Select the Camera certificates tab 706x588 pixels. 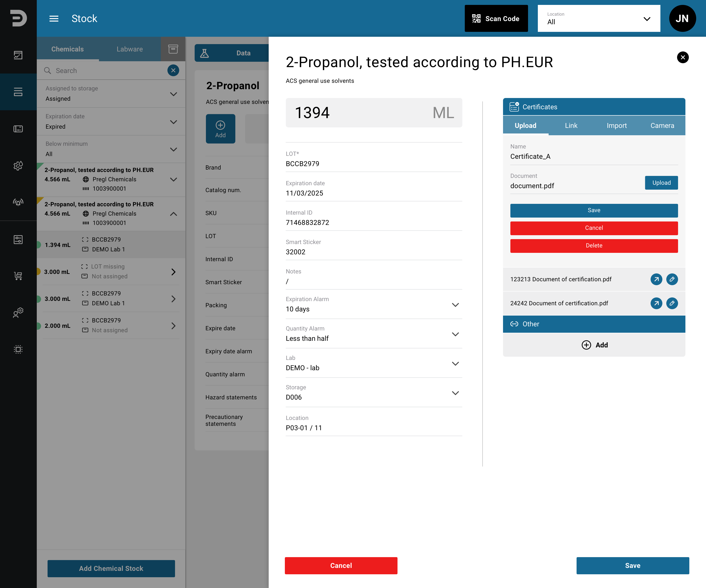coord(662,126)
